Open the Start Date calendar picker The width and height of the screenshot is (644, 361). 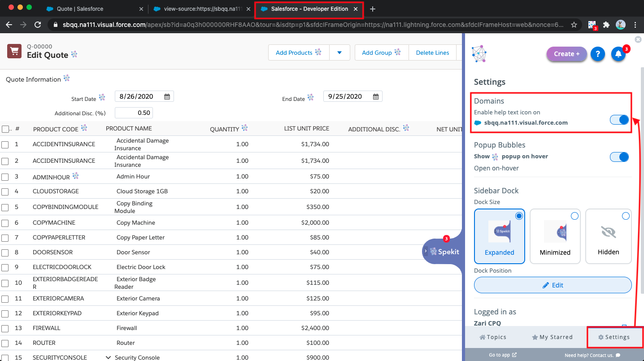(x=167, y=96)
